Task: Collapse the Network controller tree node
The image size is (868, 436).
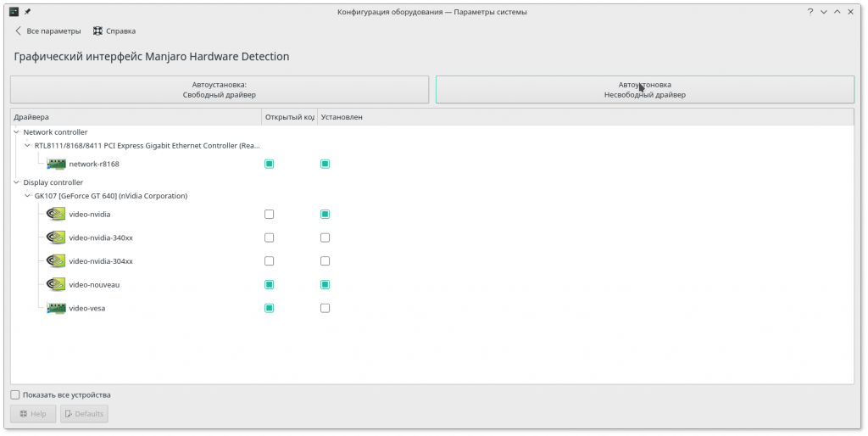Action: click(17, 131)
